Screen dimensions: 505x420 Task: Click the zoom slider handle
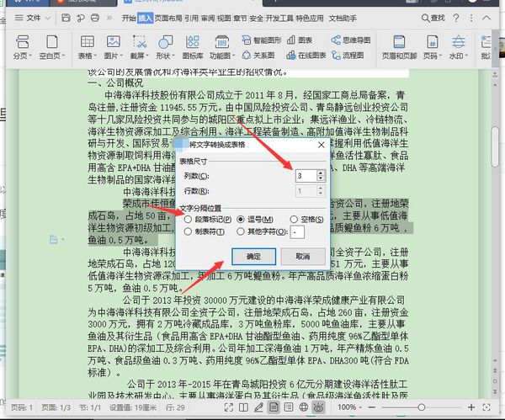[422, 407]
